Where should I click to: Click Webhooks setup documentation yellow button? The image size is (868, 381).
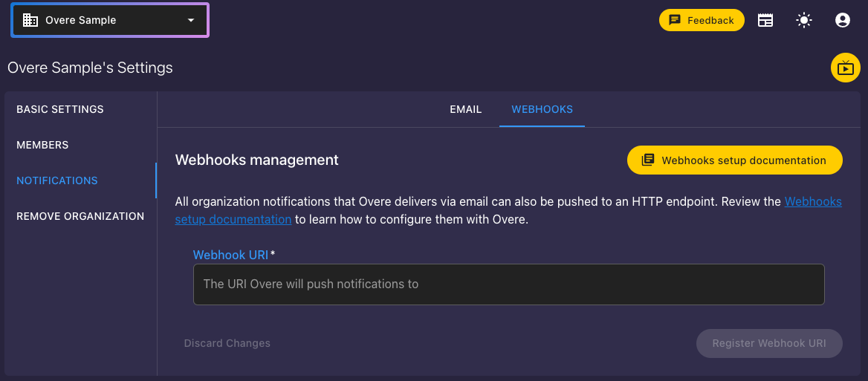click(734, 160)
